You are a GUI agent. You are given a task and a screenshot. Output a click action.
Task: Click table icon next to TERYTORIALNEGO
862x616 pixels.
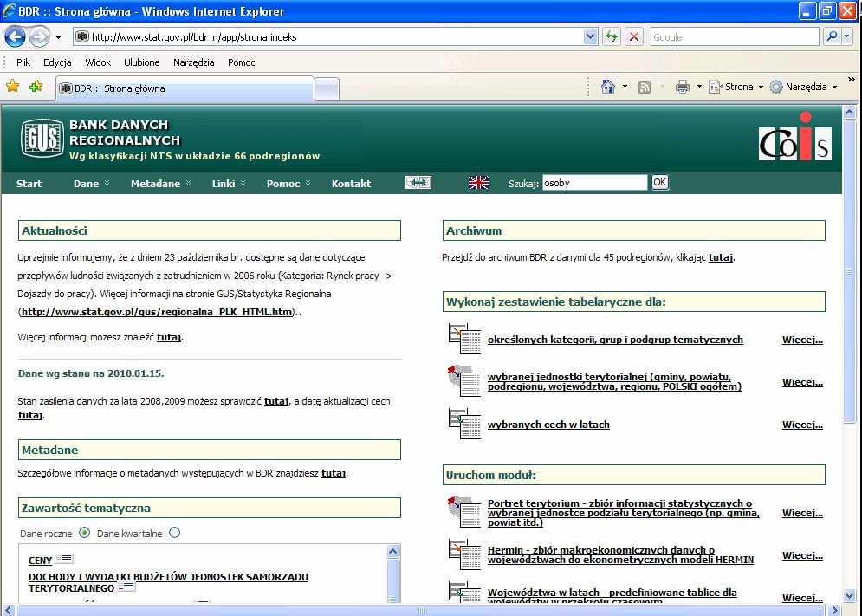pyautogui.click(x=126, y=587)
